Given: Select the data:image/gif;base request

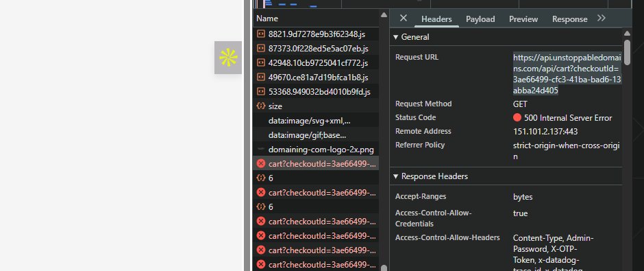Looking at the screenshot, I should (x=315, y=135).
